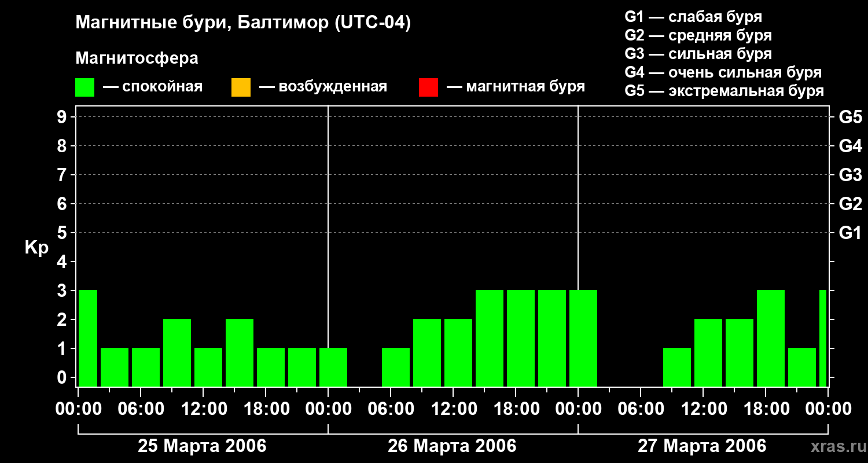Click the "— магнитная буря" legend label
Screen dimensions: 868x463
click(x=516, y=87)
